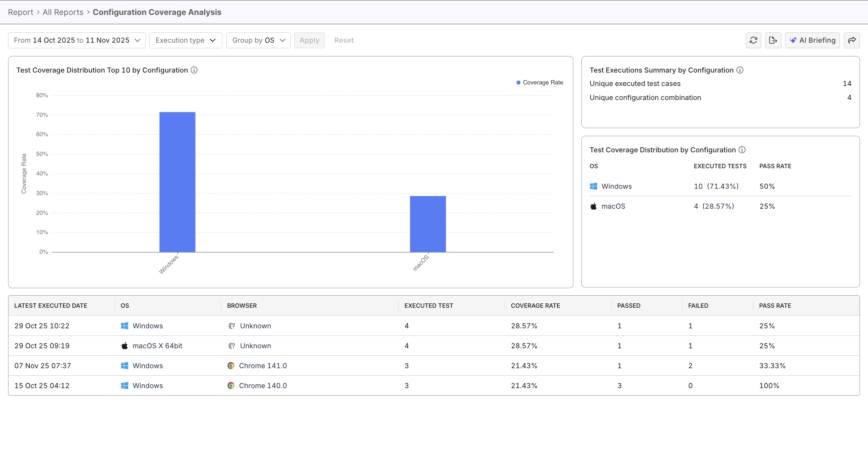Click the Apple icon next to macOS row
The image size is (868, 461).
[x=593, y=206]
